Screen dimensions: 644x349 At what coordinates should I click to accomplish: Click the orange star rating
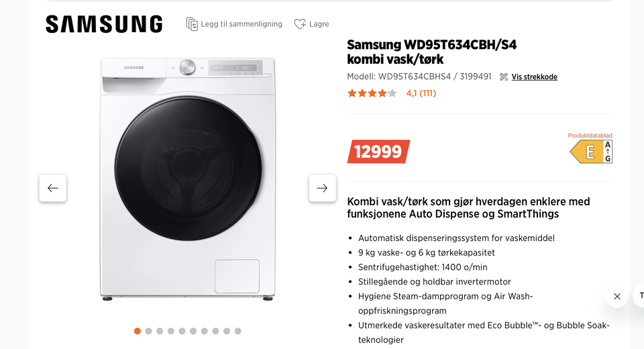tap(372, 93)
